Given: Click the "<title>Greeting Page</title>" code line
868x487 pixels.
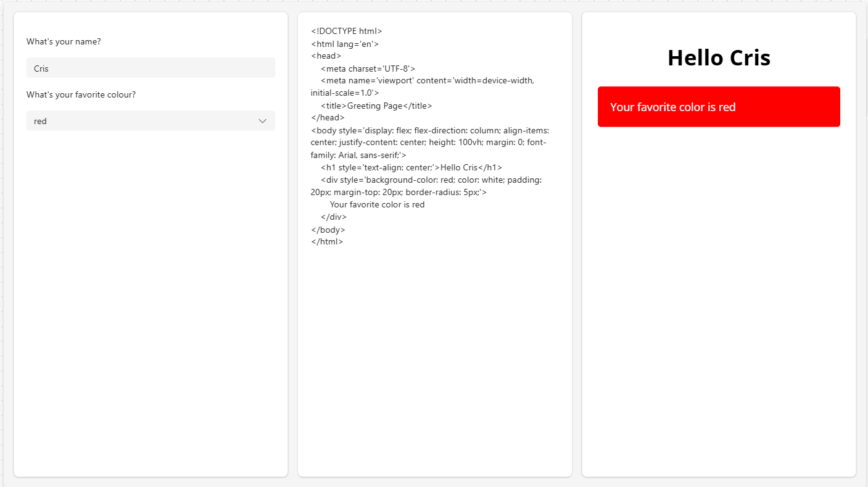Looking at the screenshot, I should (x=376, y=106).
